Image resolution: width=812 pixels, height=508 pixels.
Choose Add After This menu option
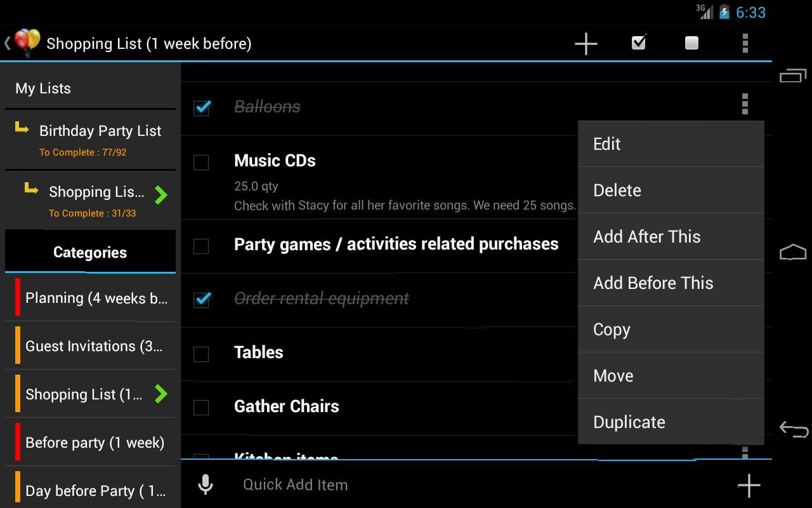[x=671, y=237]
